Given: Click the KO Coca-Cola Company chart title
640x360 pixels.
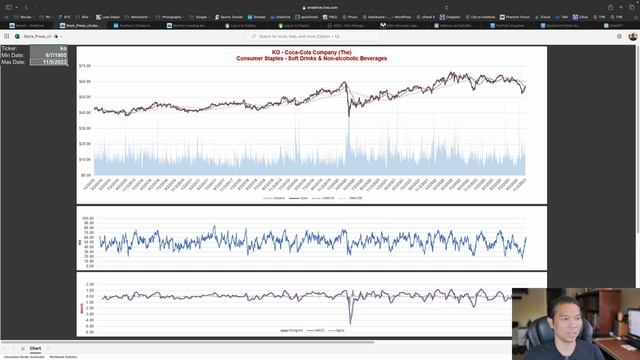Looking at the screenshot, I should coord(311,52).
